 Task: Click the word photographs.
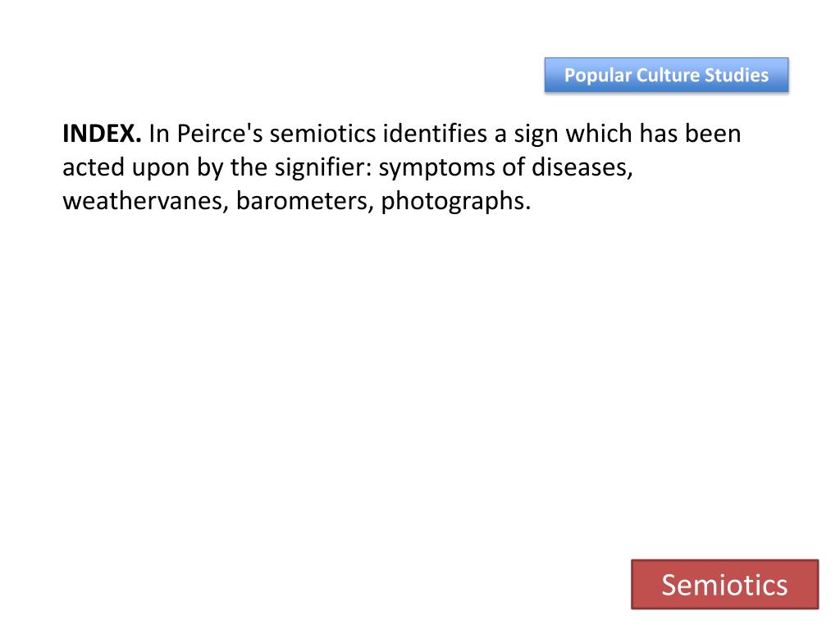click(x=456, y=202)
